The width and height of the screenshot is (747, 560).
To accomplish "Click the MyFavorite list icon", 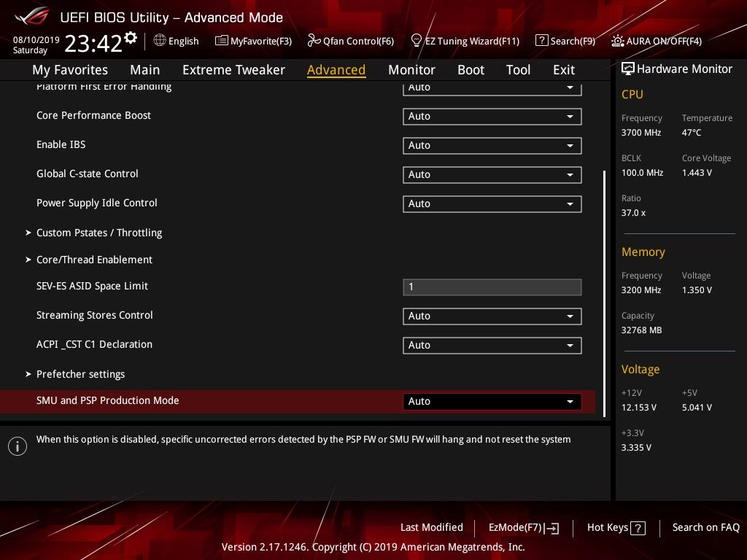I will pos(222,41).
